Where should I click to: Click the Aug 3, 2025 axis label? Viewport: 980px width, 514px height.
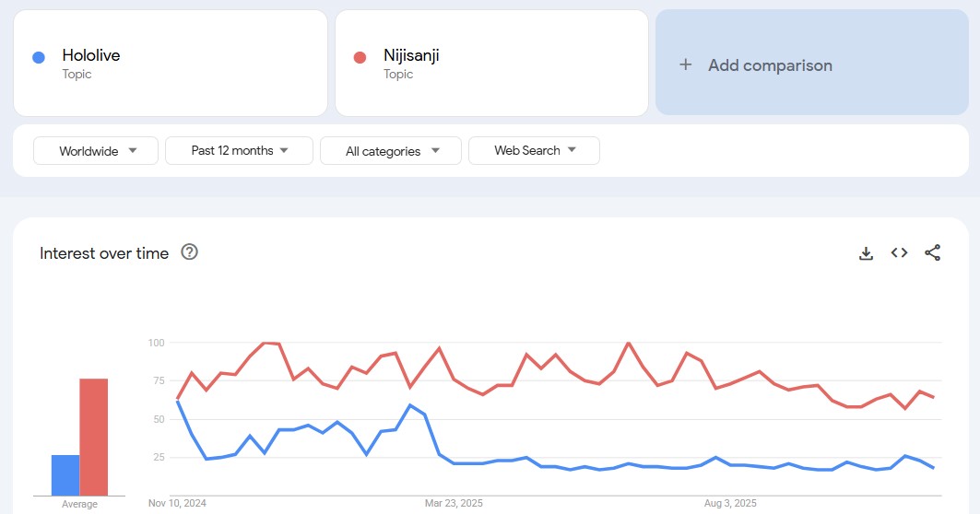(730, 504)
